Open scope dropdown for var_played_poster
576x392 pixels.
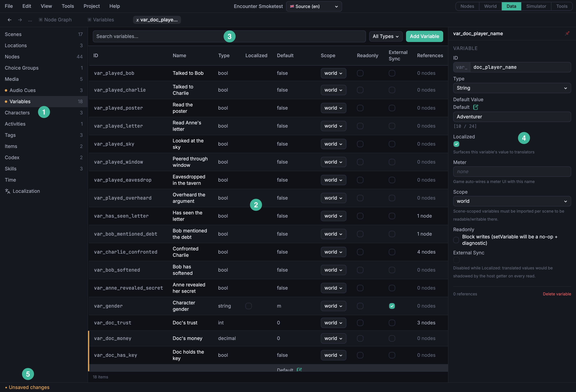333,108
